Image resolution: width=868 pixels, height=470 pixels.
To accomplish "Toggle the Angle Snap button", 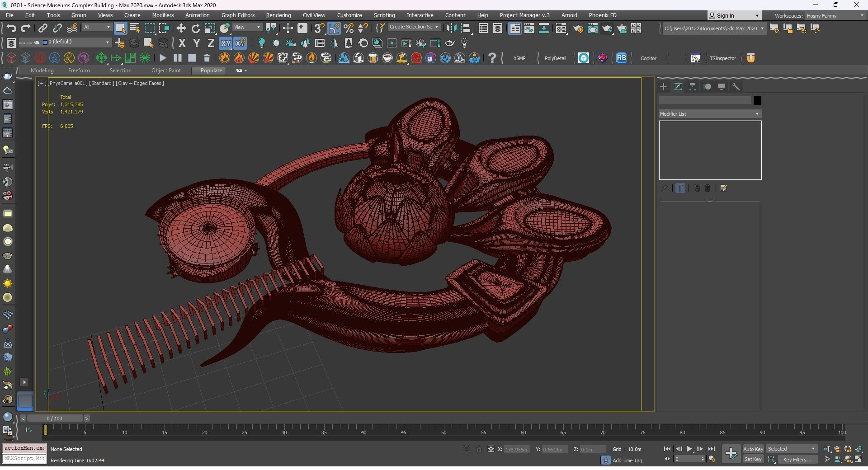I will [334, 28].
